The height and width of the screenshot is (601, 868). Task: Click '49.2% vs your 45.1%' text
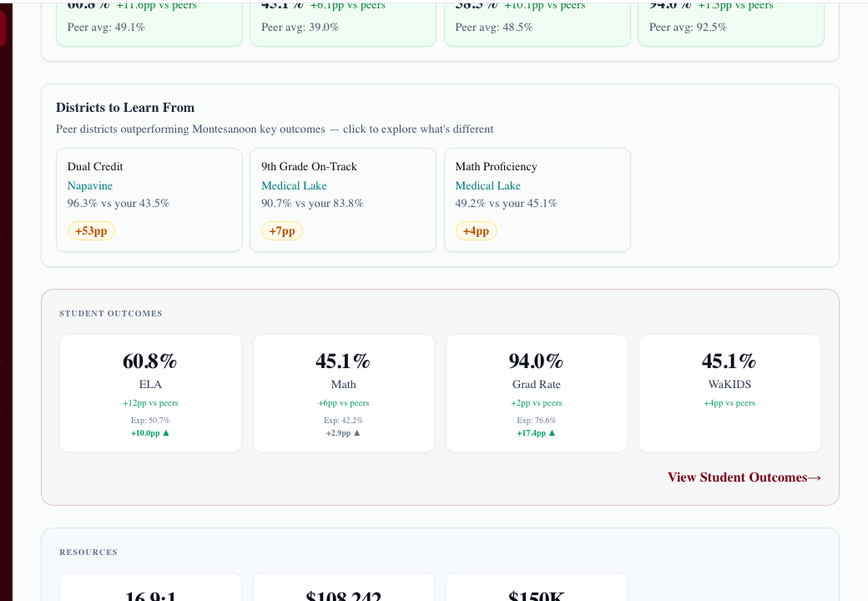[507, 203]
